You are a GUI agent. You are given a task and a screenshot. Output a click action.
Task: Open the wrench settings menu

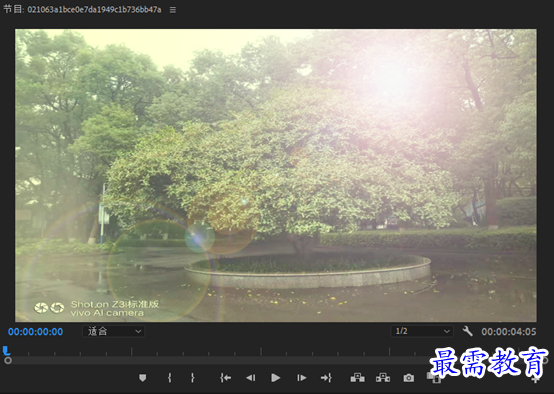coord(467,331)
